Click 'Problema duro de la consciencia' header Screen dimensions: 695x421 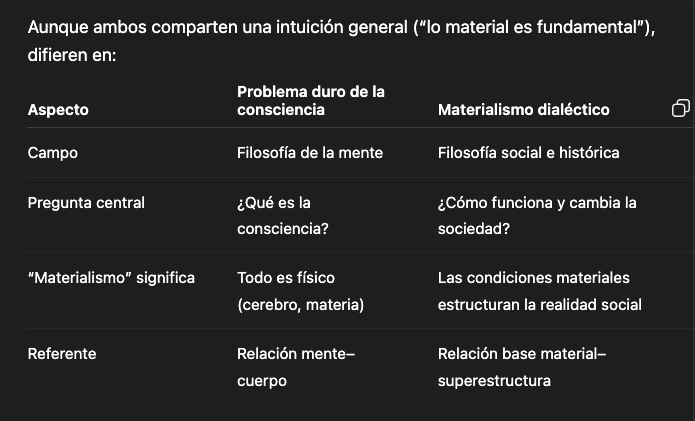(311, 101)
